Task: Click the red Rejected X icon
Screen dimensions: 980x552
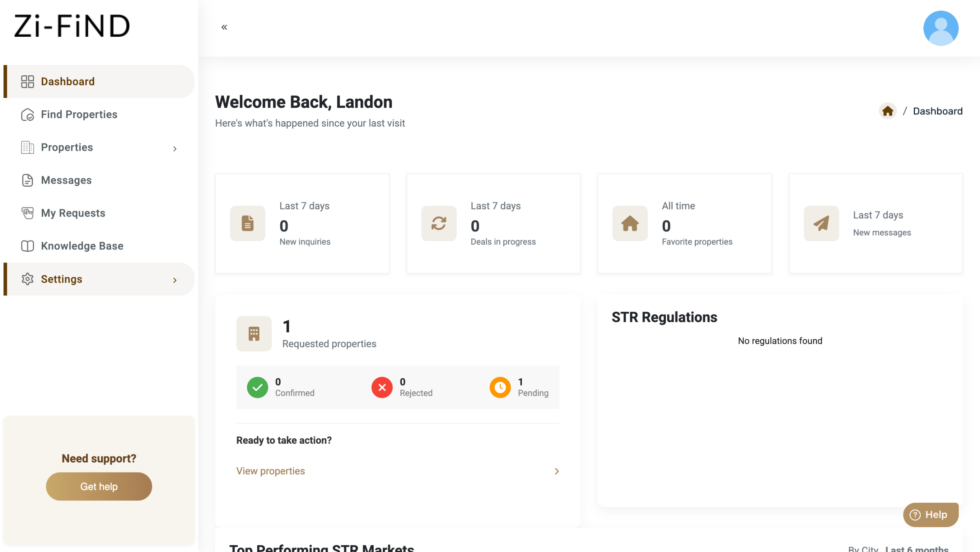Action: click(382, 387)
